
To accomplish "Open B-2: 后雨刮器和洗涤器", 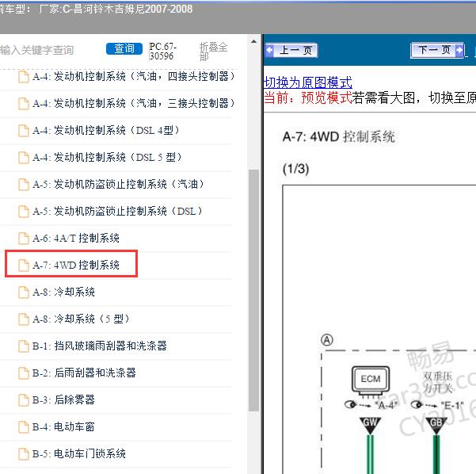I will coord(84,373).
